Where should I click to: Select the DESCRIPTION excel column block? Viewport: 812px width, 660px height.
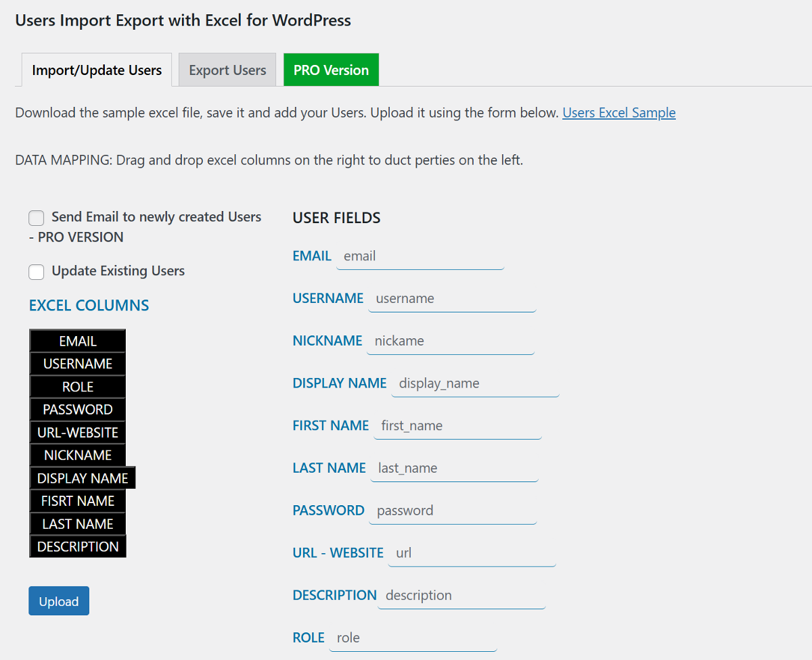click(x=77, y=546)
